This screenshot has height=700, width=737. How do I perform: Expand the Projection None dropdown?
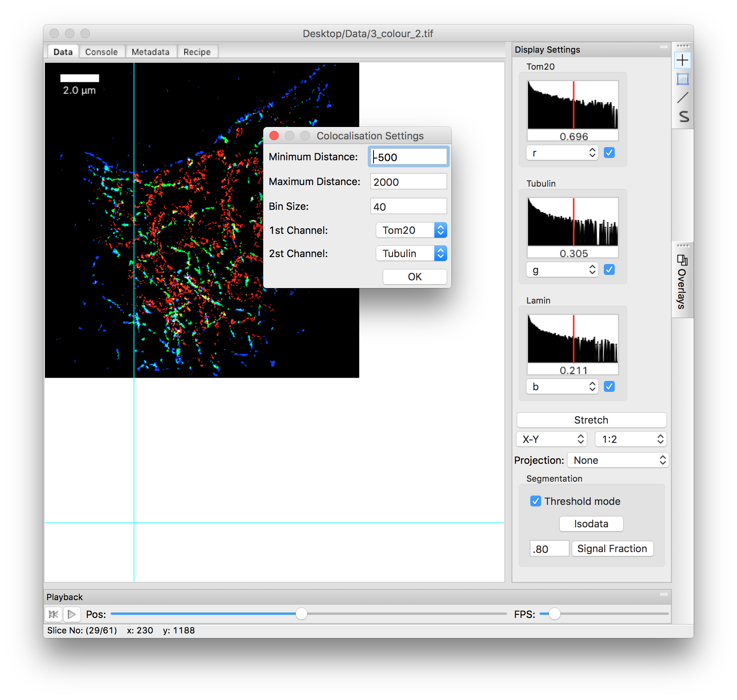(x=618, y=460)
